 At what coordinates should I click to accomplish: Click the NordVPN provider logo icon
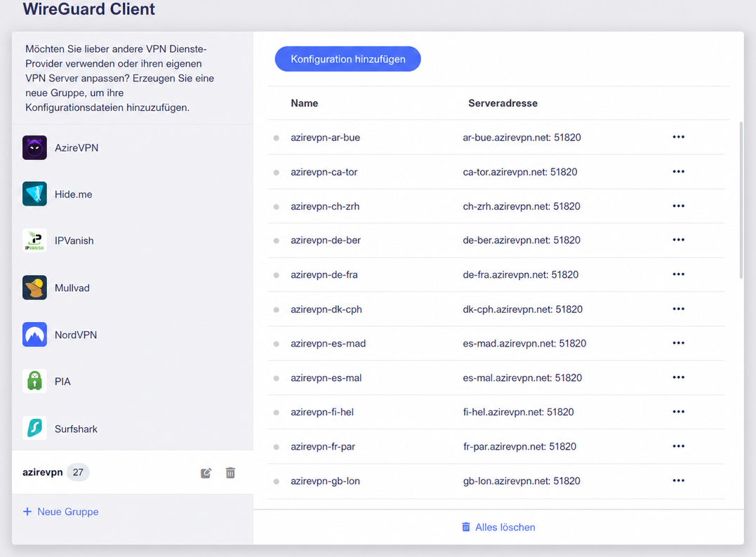coord(34,335)
